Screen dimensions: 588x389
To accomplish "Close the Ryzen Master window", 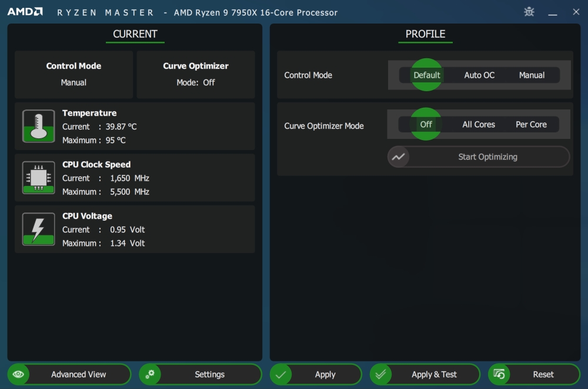I will (576, 12).
